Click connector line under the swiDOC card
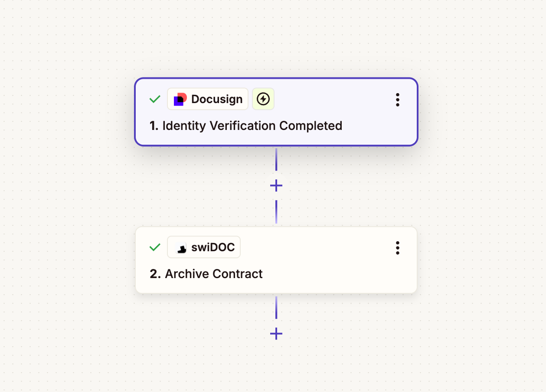The image size is (546, 392). pos(276,308)
